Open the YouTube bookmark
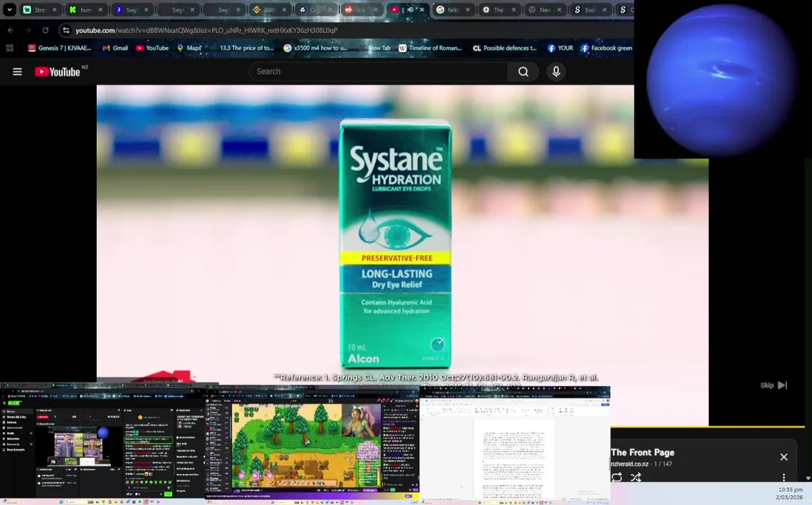 coord(152,48)
